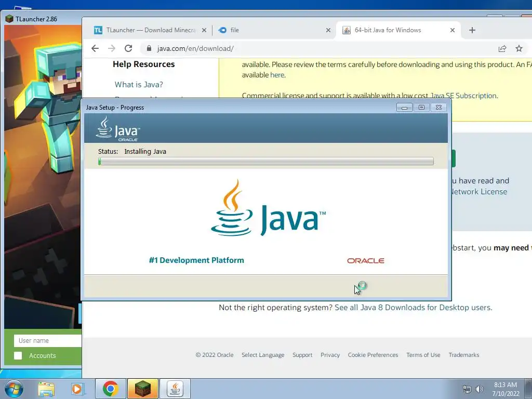
Task: Share this page via share icon
Action: click(x=502, y=48)
